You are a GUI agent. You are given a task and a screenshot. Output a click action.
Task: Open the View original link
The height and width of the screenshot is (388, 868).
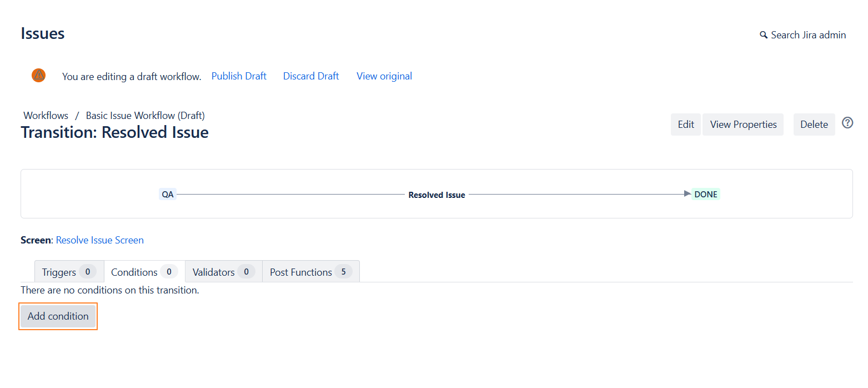click(x=384, y=76)
